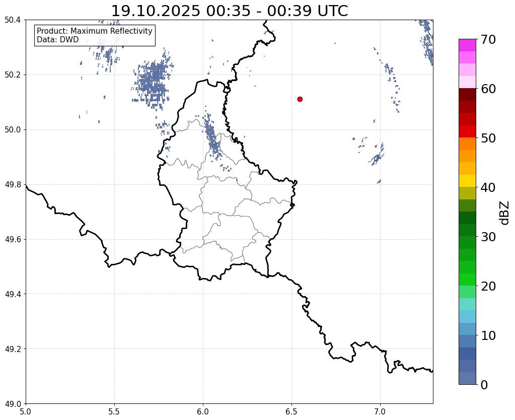
Task: Pick the dark red colorbar swatch below 60
Action: tap(467, 95)
